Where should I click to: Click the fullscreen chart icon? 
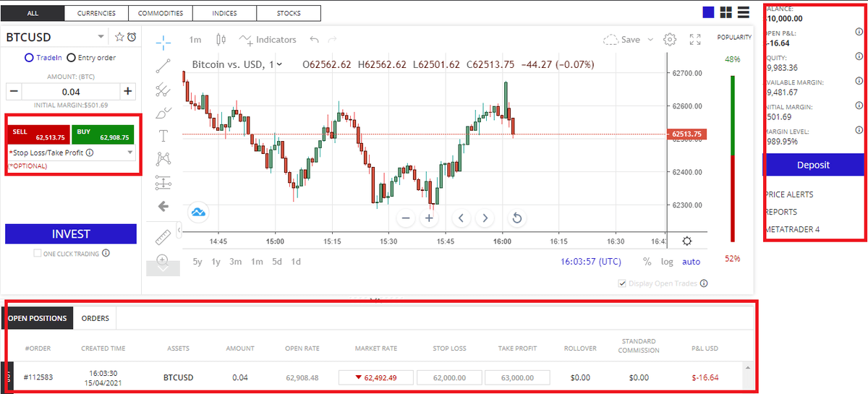(695, 39)
